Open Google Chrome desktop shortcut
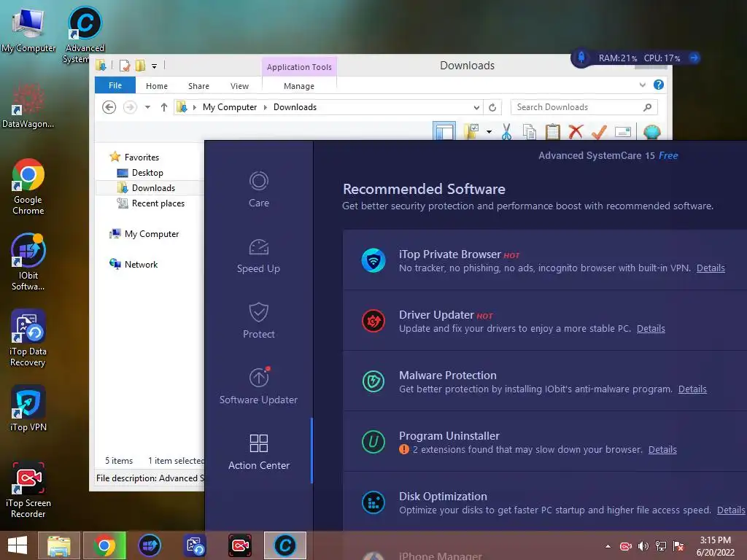Image resolution: width=747 pixels, height=560 pixels. click(28, 187)
